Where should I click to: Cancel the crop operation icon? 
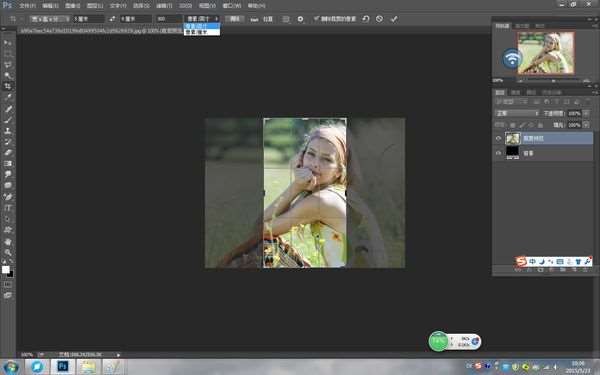pyautogui.click(x=379, y=19)
